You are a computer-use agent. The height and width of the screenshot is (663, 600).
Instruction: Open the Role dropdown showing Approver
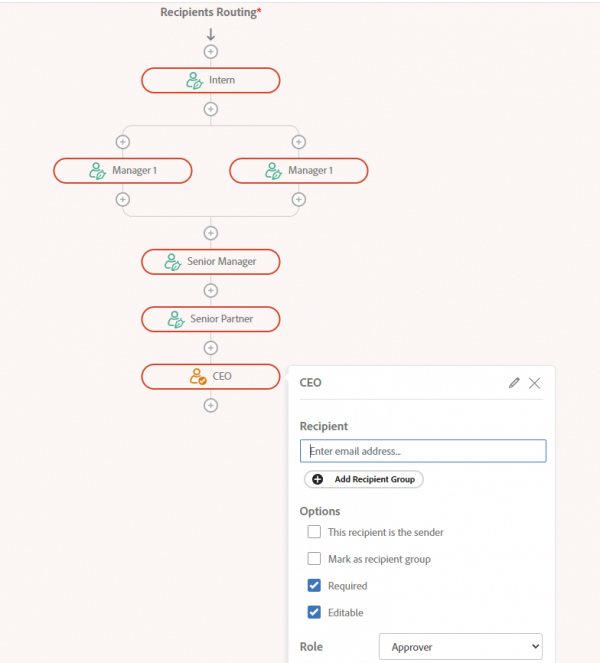pos(460,647)
